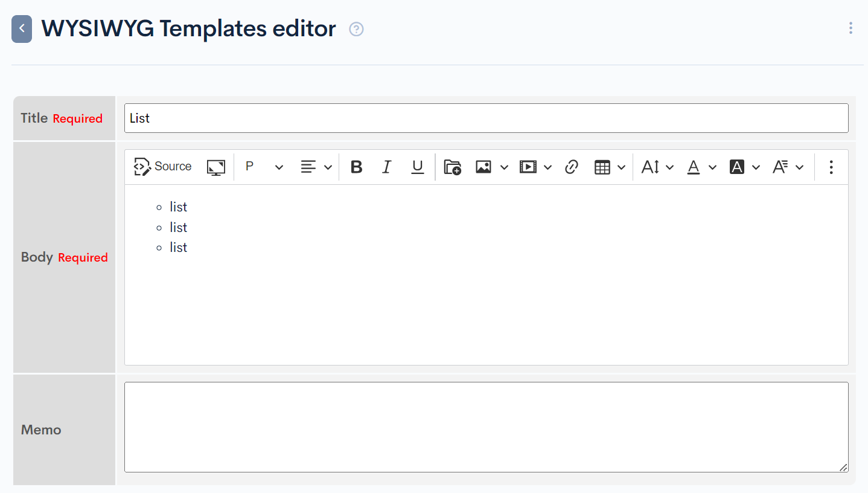The image size is (868, 493).
Task: Click the back navigation button
Action: pyautogui.click(x=21, y=28)
